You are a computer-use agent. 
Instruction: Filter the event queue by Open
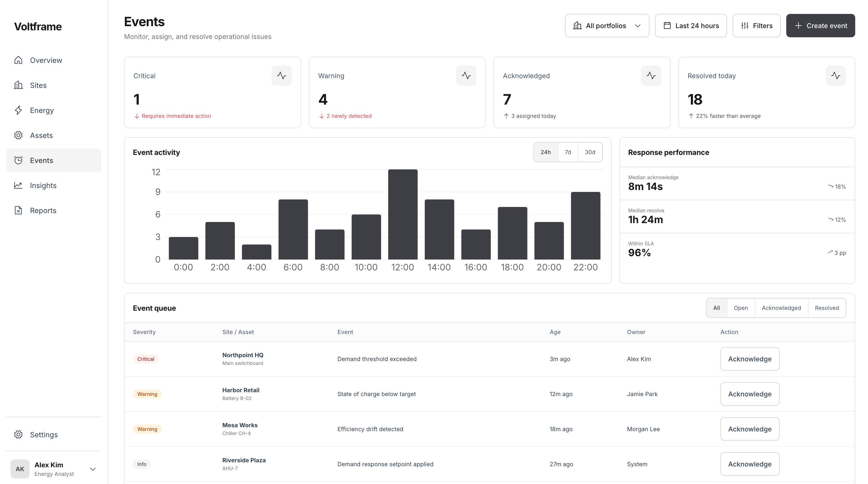click(741, 308)
